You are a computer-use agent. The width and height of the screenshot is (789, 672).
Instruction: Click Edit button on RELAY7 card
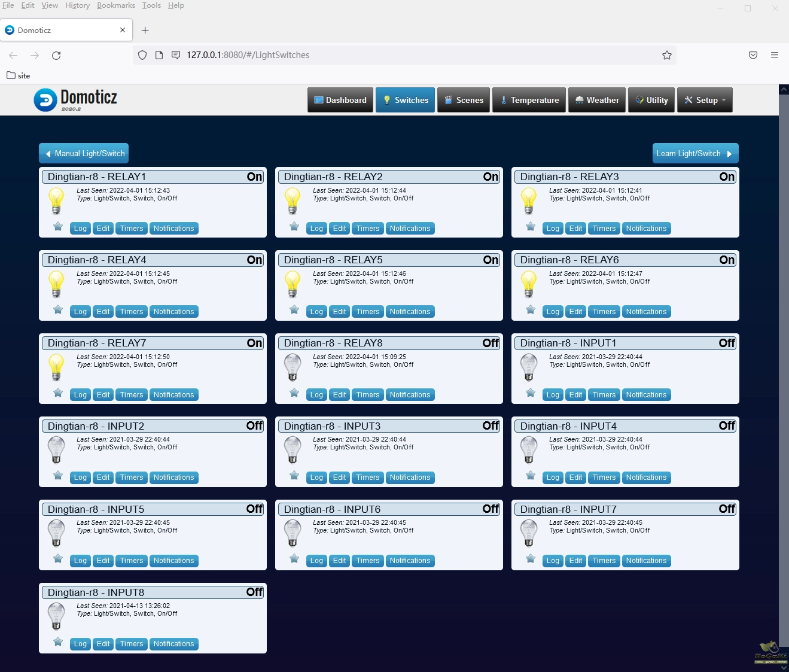pyautogui.click(x=103, y=395)
